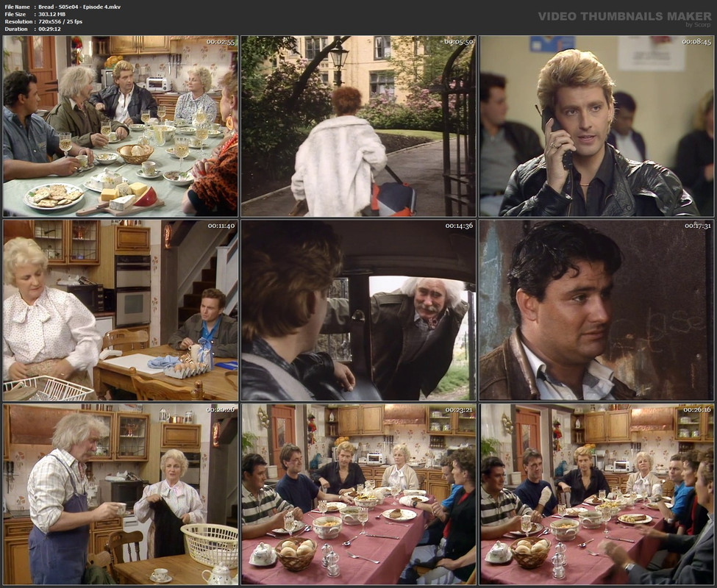This screenshot has height=588, width=717.
Task: Select the thumbnail at timestamp 00:20:26
Action: [121, 495]
